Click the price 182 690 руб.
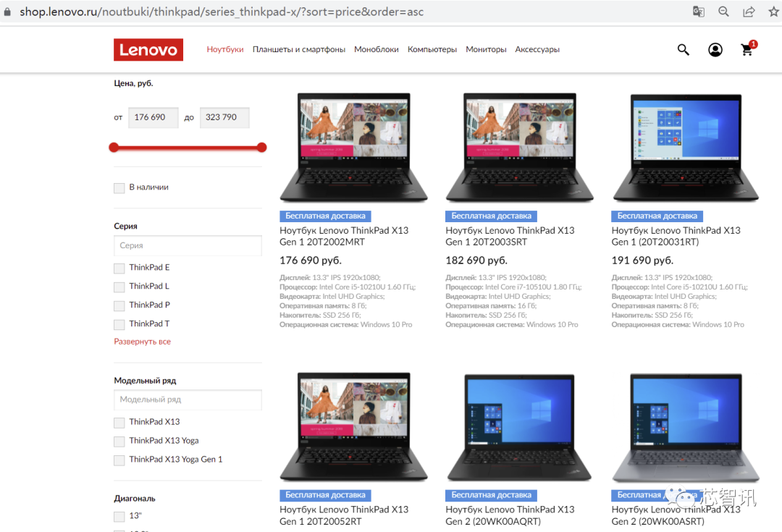Image resolution: width=782 pixels, height=532 pixels. (x=476, y=261)
